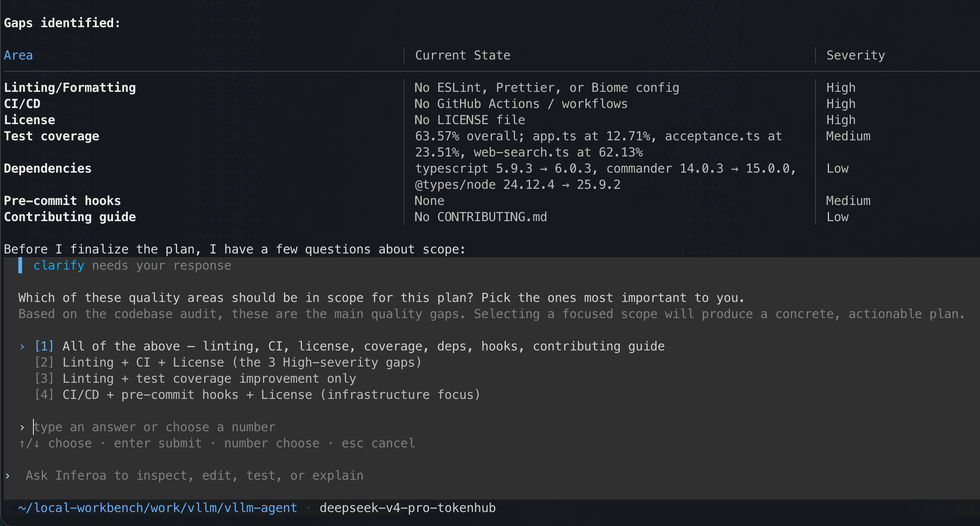Click the 'CI/CD' row label
980x526 pixels.
coord(22,104)
